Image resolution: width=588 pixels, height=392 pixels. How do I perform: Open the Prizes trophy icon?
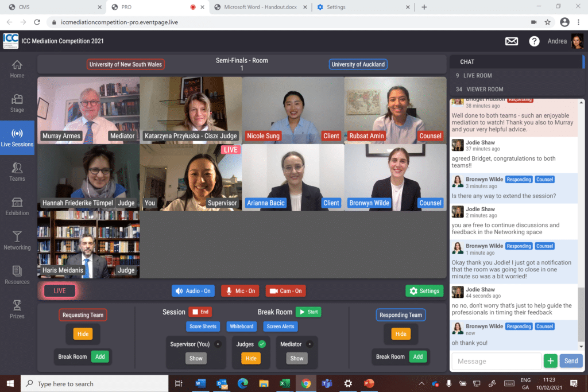[17, 309]
